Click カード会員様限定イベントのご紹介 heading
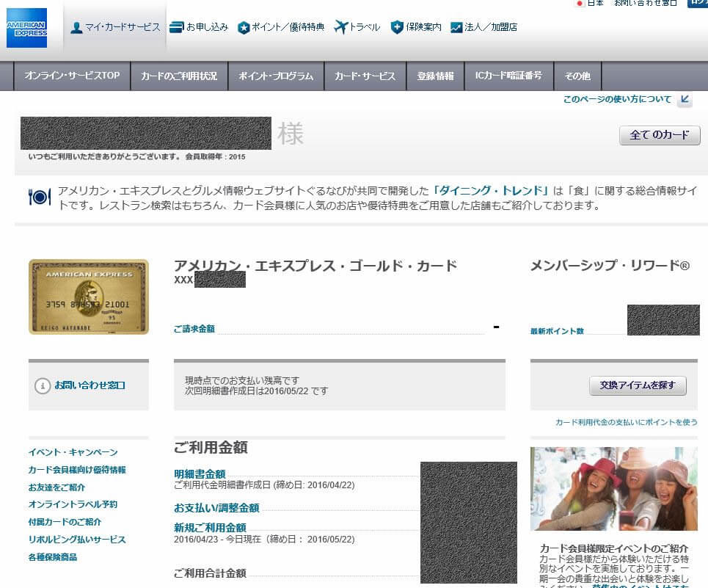This screenshot has width=708, height=588. coord(613,548)
